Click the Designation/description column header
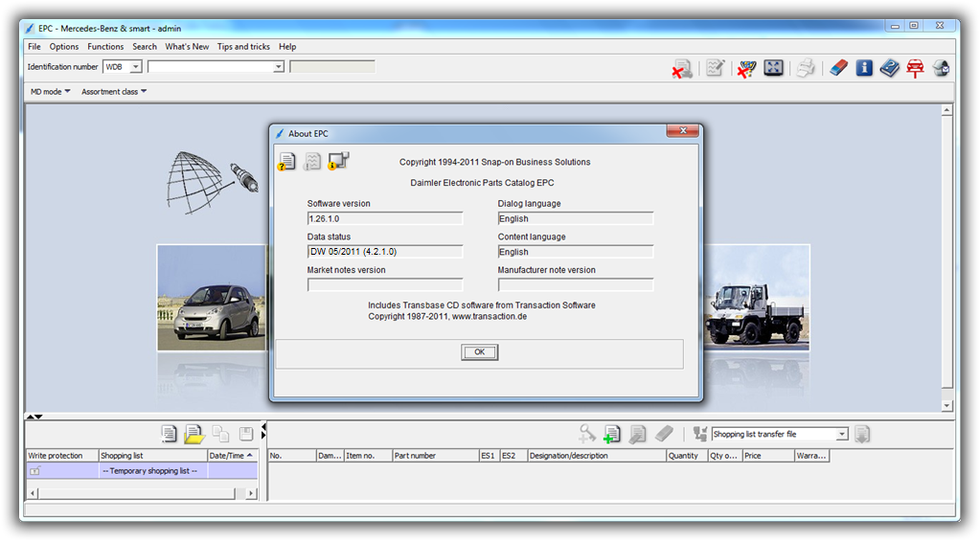Viewport: 980px width, 541px height. (597, 456)
